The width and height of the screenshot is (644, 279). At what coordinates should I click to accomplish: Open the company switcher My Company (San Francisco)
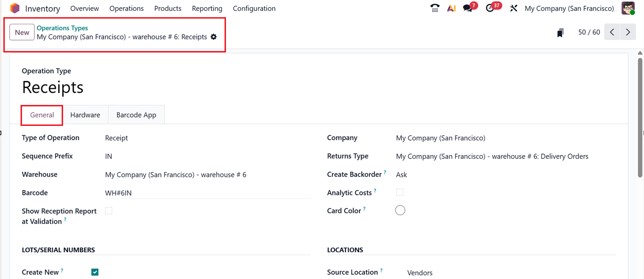pyautogui.click(x=569, y=9)
